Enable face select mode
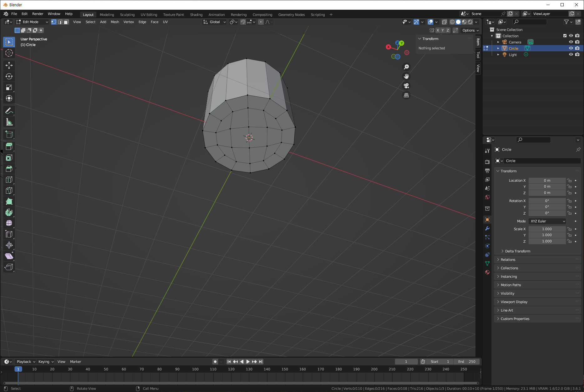Image resolution: width=584 pixels, height=392 pixels. pyautogui.click(x=66, y=22)
